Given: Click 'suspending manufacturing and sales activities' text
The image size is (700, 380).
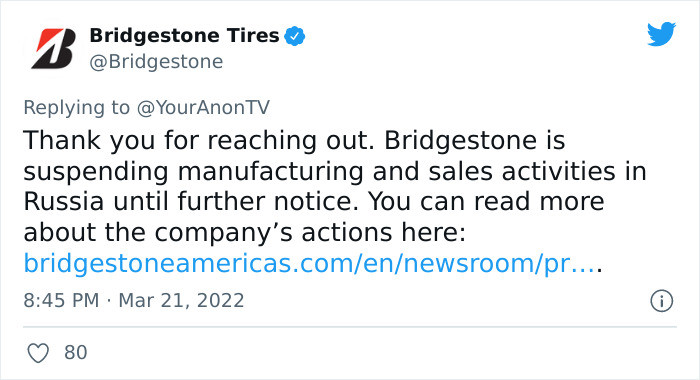Looking at the screenshot, I should (x=319, y=171).
